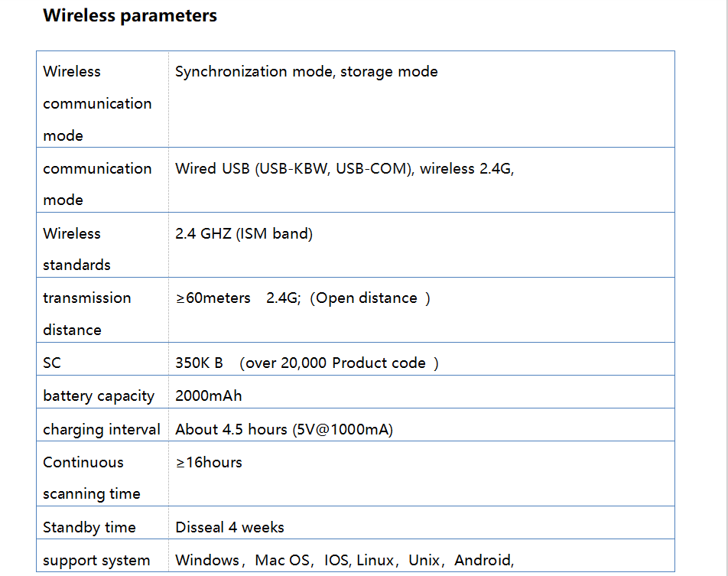The image size is (728, 576).
Task: Click the "Standby time" label cell
Action: coord(89,528)
